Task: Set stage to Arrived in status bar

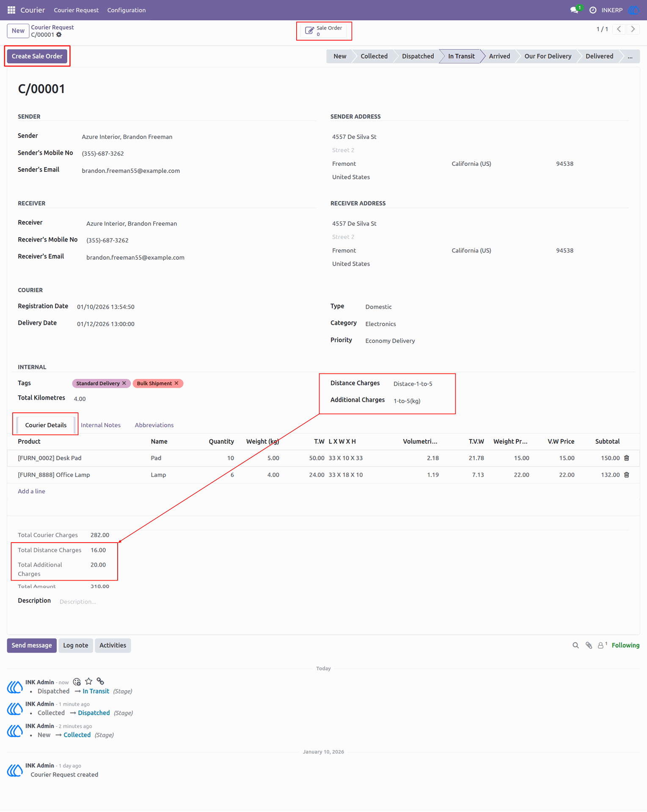Action: click(499, 56)
